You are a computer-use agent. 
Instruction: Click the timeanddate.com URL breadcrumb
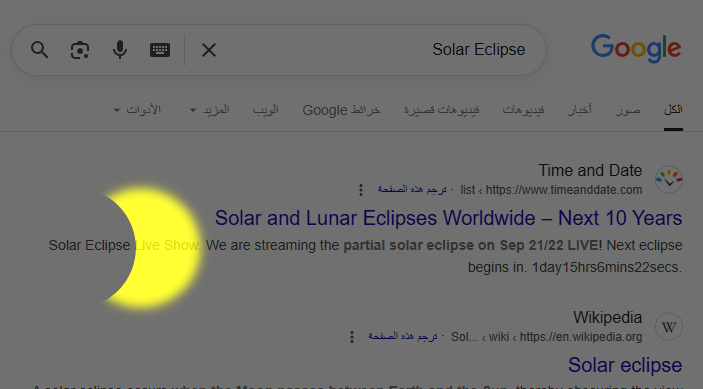point(551,190)
